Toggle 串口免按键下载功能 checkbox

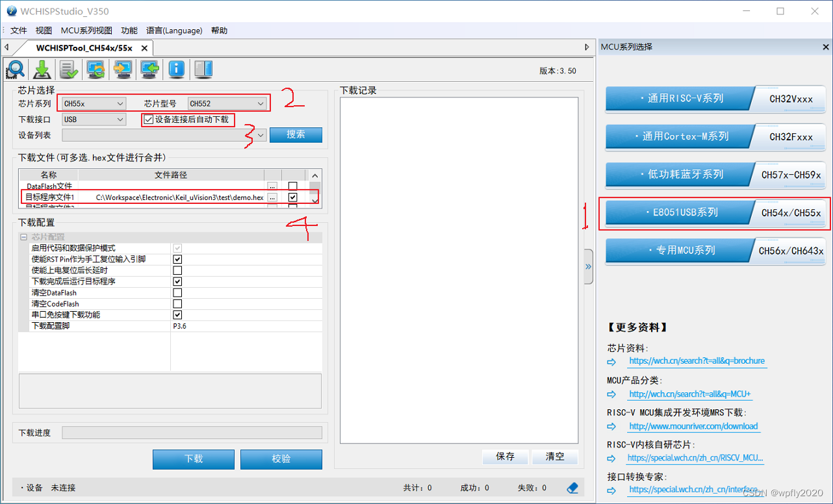tap(177, 315)
